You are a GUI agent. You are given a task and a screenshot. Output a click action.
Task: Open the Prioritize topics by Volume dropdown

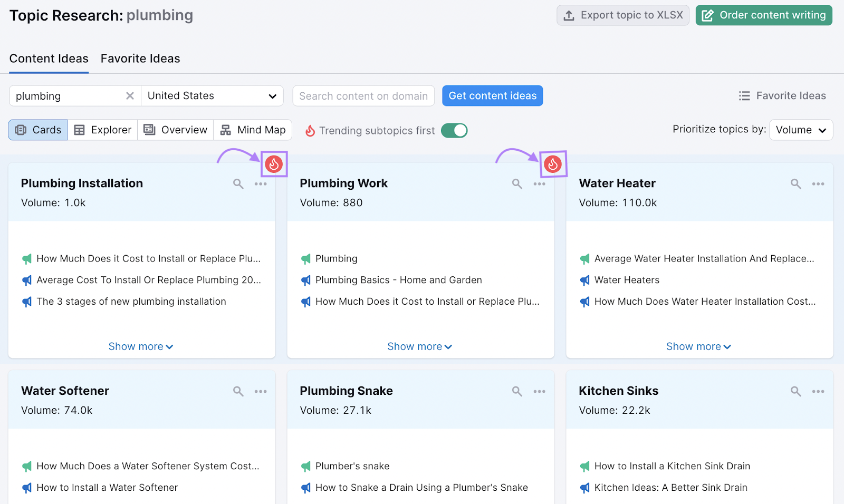[801, 130]
